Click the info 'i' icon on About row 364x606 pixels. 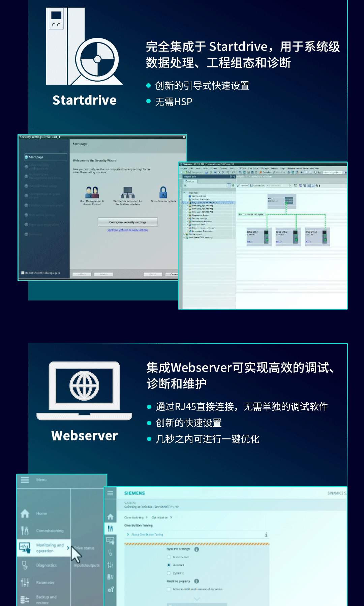[x=266, y=535]
